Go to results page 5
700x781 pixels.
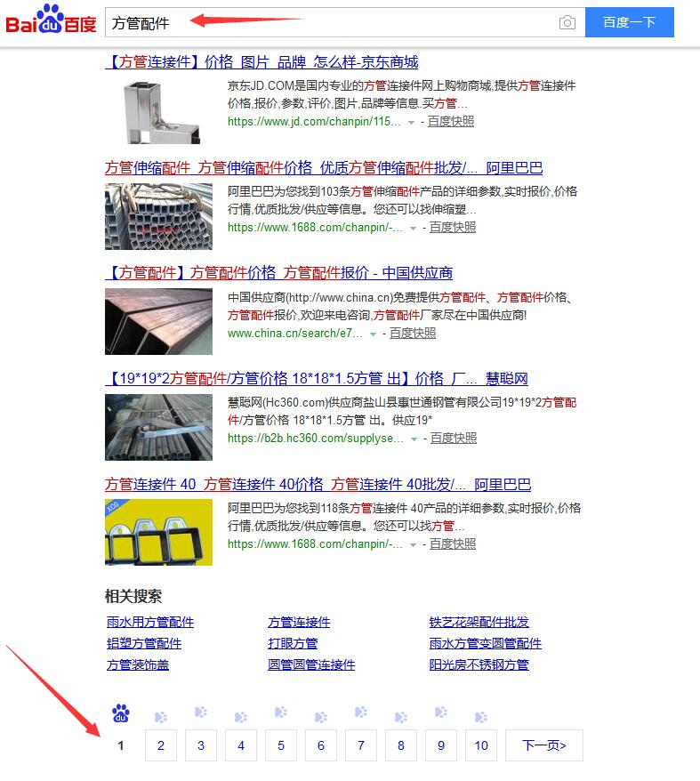pyautogui.click(x=281, y=745)
